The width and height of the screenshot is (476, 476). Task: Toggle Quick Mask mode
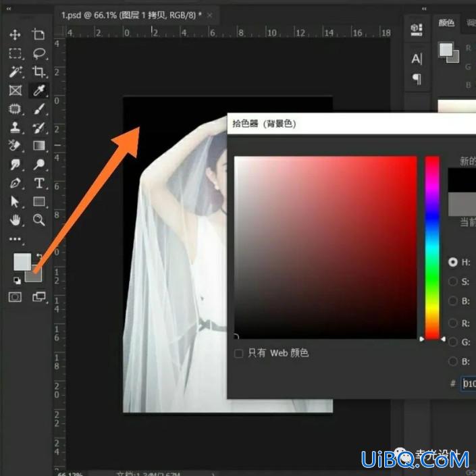pos(15,296)
